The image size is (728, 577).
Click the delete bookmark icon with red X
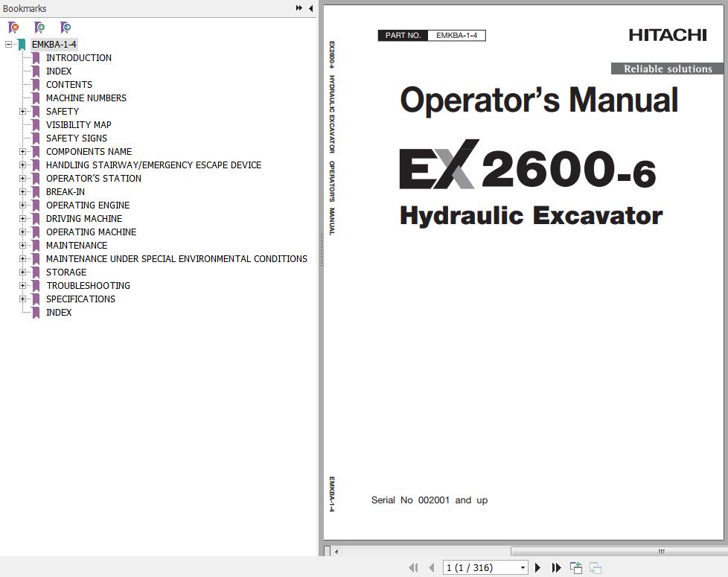(14, 28)
